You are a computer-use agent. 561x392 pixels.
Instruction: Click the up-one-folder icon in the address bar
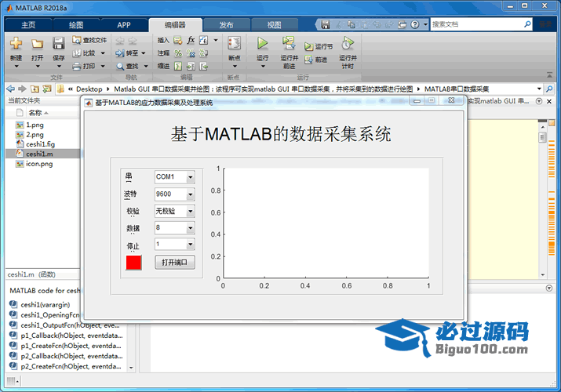click(x=35, y=89)
